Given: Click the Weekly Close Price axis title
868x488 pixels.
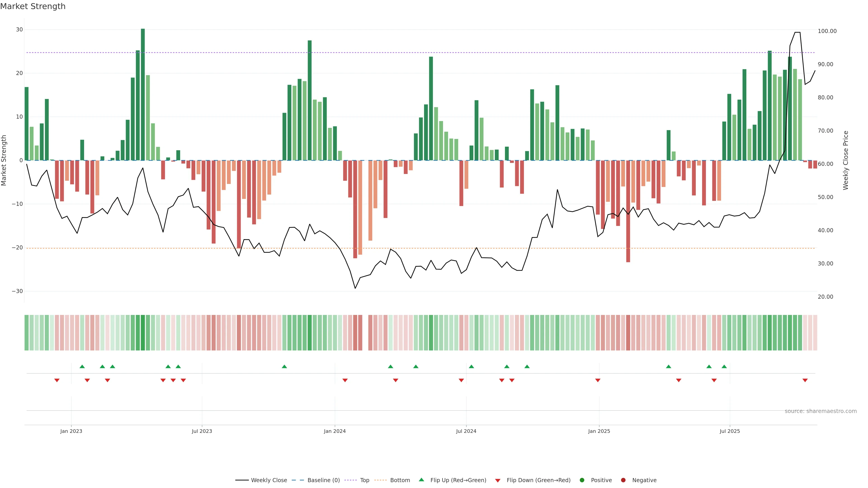Looking at the screenshot, I should (x=845, y=160).
